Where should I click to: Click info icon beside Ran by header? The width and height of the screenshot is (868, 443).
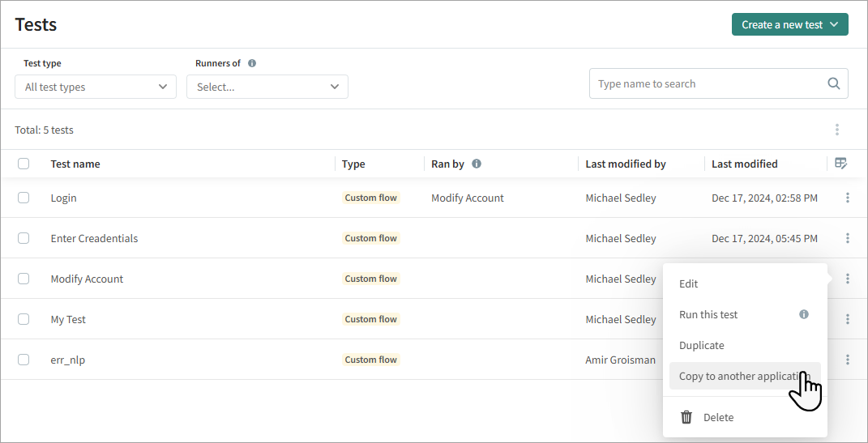(477, 164)
